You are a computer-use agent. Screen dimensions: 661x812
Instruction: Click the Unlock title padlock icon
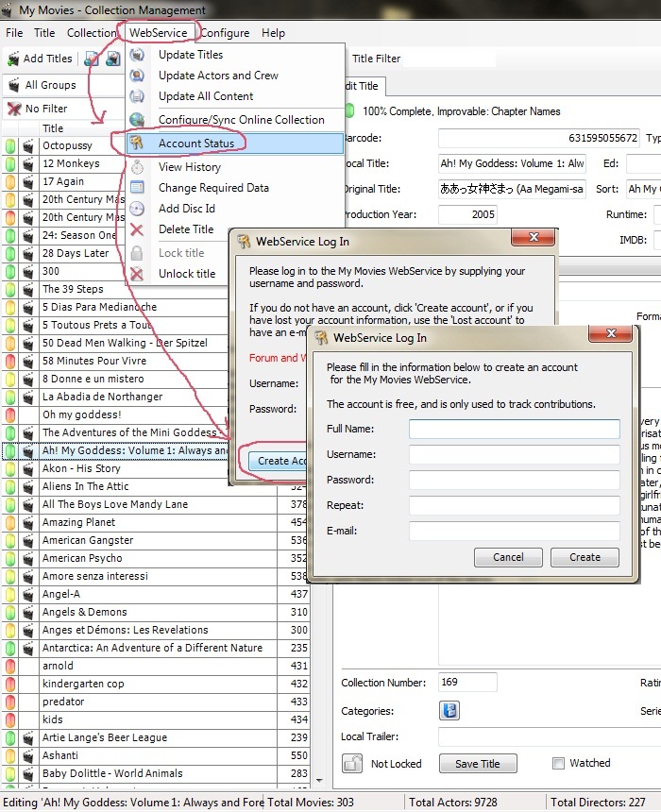138,274
